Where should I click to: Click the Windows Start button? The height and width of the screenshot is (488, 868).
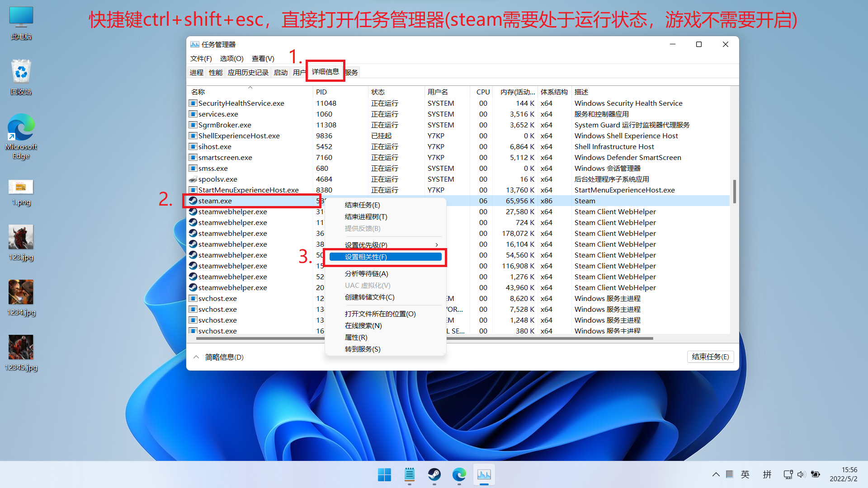[384, 474]
